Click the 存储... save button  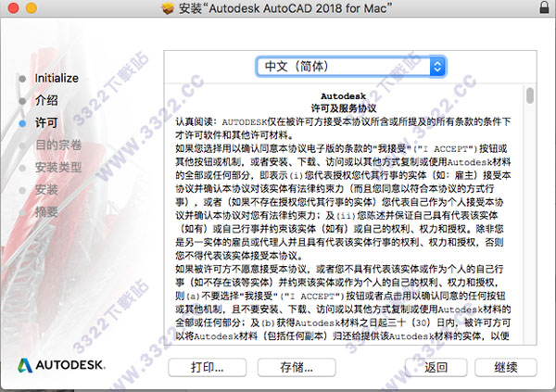coord(297,367)
